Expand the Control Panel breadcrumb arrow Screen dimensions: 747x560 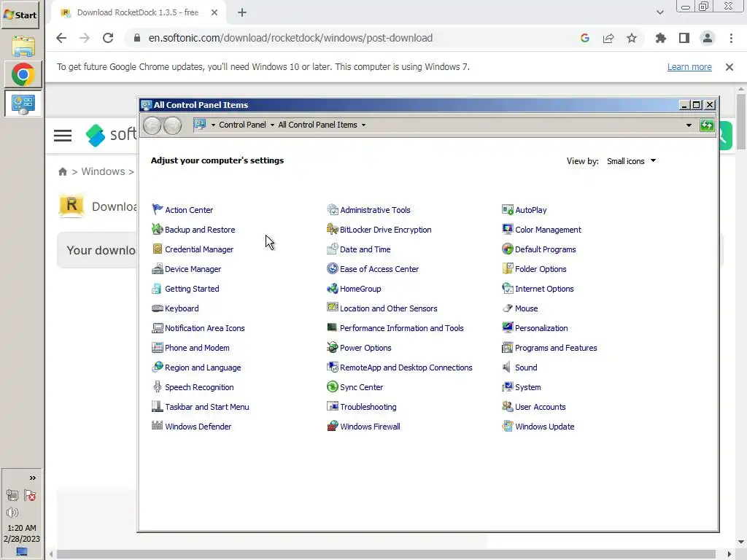[x=273, y=125]
